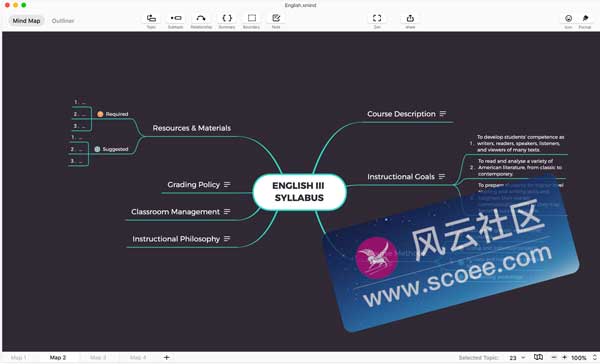Click the Topic toolbar icon
This screenshot has width=600, height=364.
click(151, 18)
